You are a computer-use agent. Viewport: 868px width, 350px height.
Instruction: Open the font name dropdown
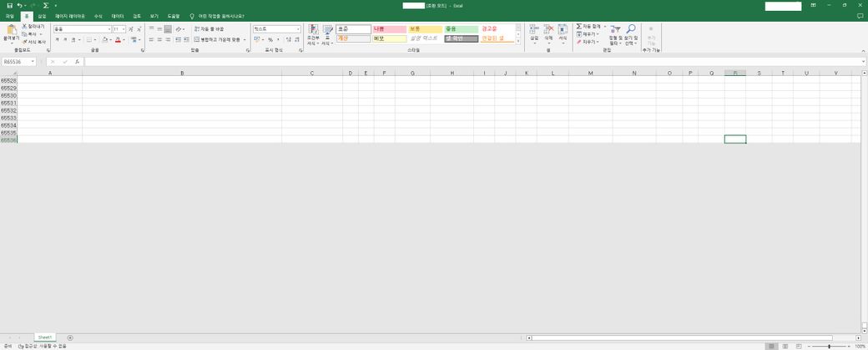pos(108,29)
